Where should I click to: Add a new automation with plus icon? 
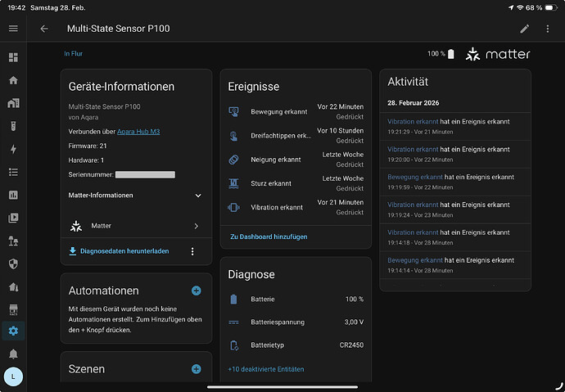[x=196, y=291]
